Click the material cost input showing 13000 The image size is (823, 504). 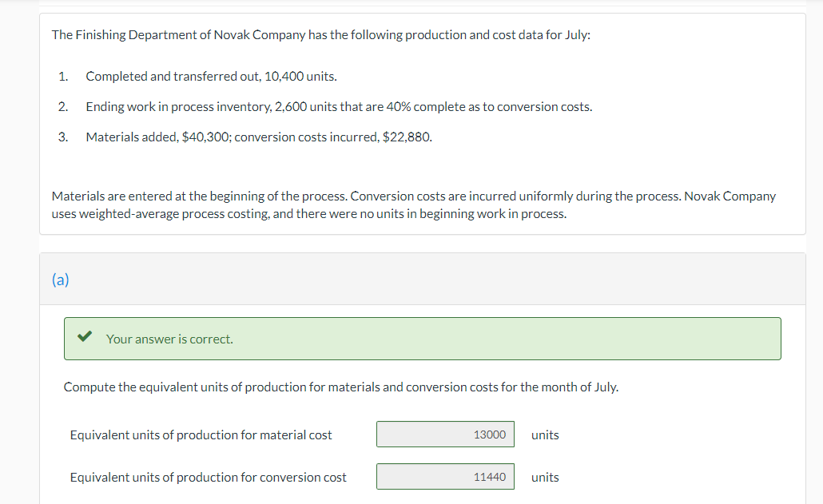(x=446, y=435)
